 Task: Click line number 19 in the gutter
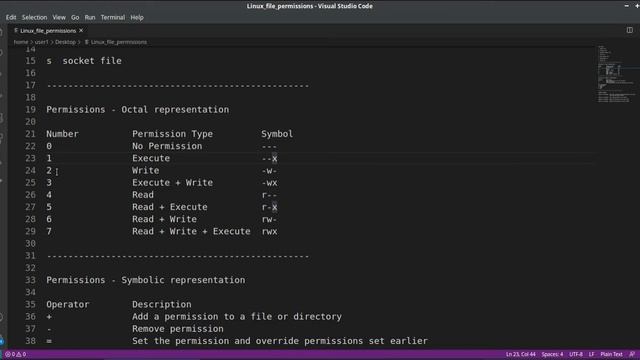[x=30, y=110]
